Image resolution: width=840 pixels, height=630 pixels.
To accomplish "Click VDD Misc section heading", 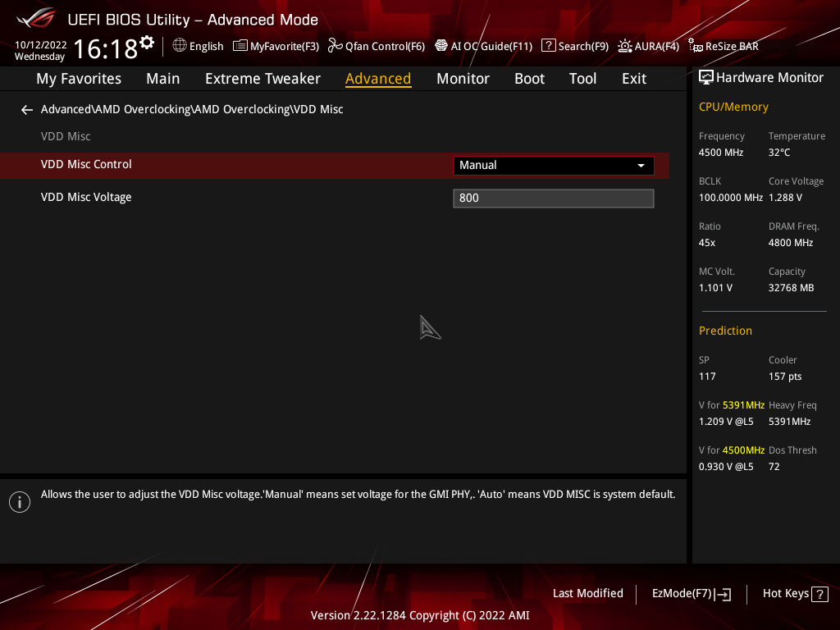I will 66,136.
